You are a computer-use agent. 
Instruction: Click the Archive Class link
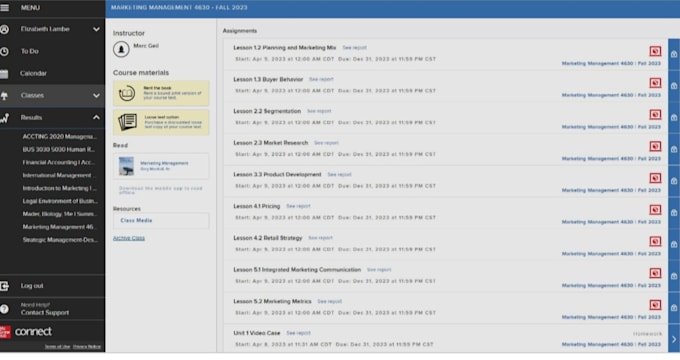point(129,238)
